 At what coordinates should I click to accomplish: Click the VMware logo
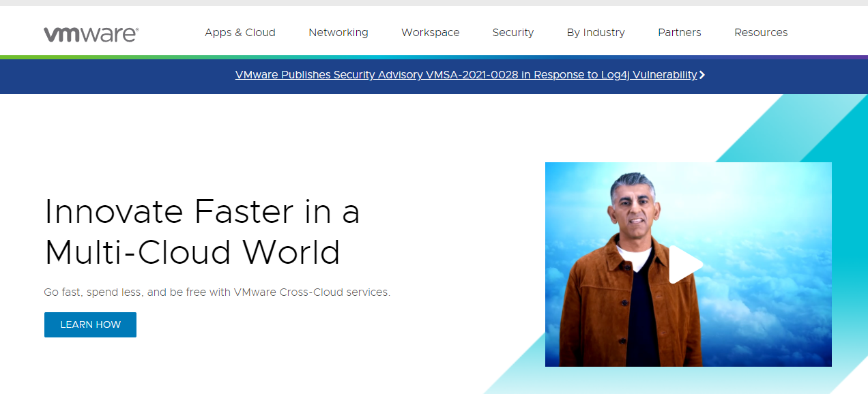point(91,34)
